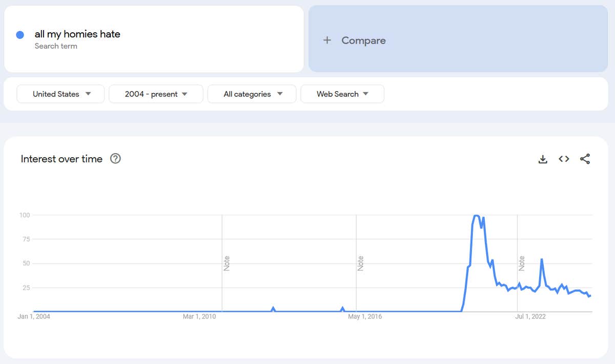The height and width of the screenshot is (364, 615).
Task: Open the embed code icon
Action: [x=564, y=159]
